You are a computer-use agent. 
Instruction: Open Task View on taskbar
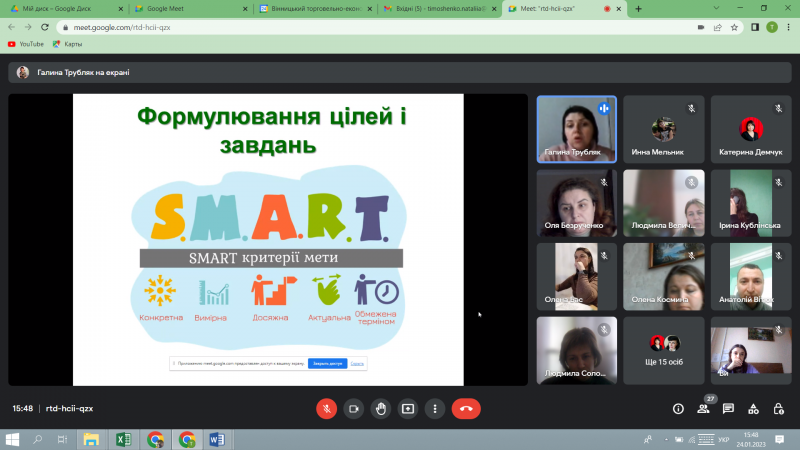[x=62, y=439]
